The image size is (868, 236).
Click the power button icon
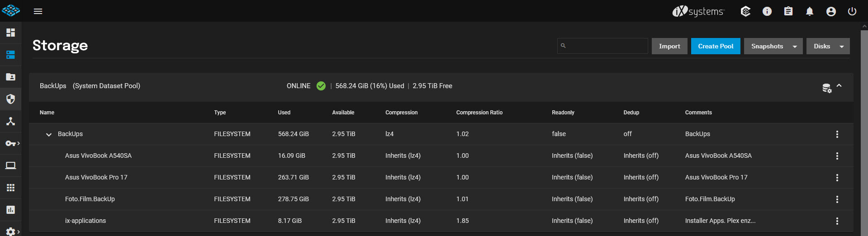tap(852, 11)
